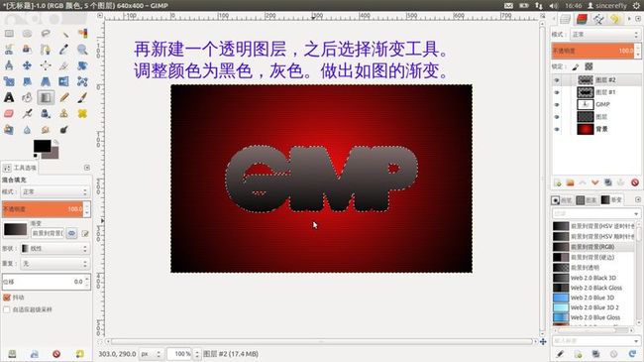
Task: Select the Smudge tool
Action: (x=46, y=130)
